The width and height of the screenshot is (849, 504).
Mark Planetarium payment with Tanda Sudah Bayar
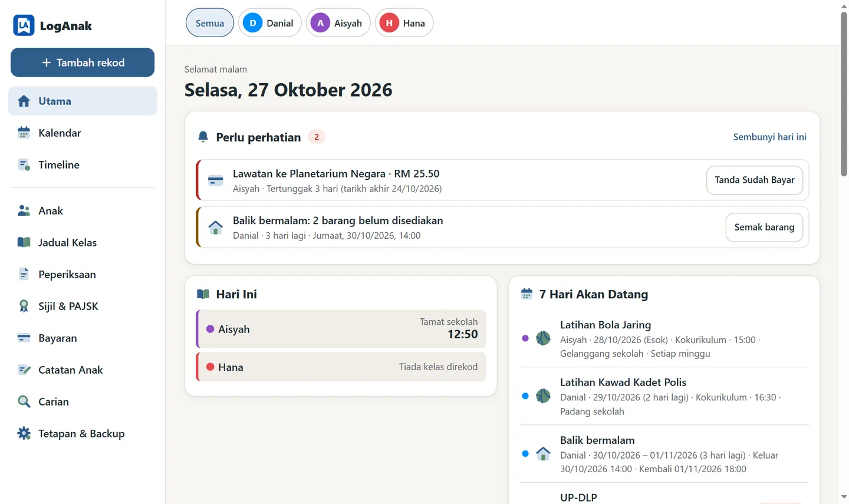755,180
